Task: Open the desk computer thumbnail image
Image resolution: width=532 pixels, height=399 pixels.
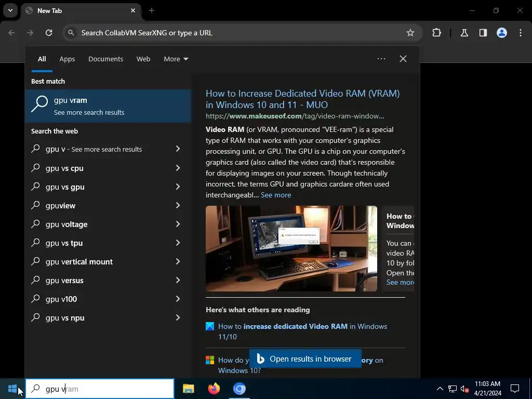Action: click(x=291, y=248)
